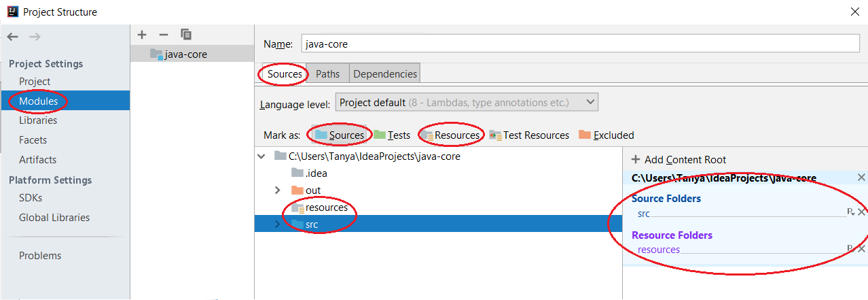Expand the src folder

pos(277,224)
